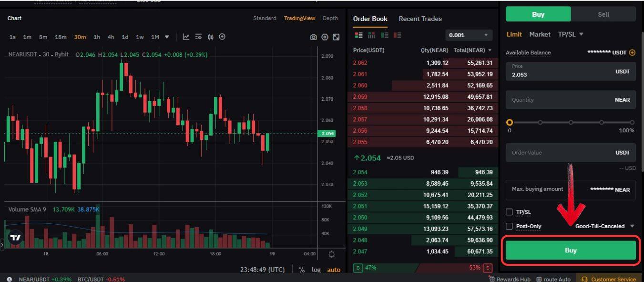Click the green Buy submit button
Image resolution: width=644 pixels, height=282 pixels.
tap(571, 250)
